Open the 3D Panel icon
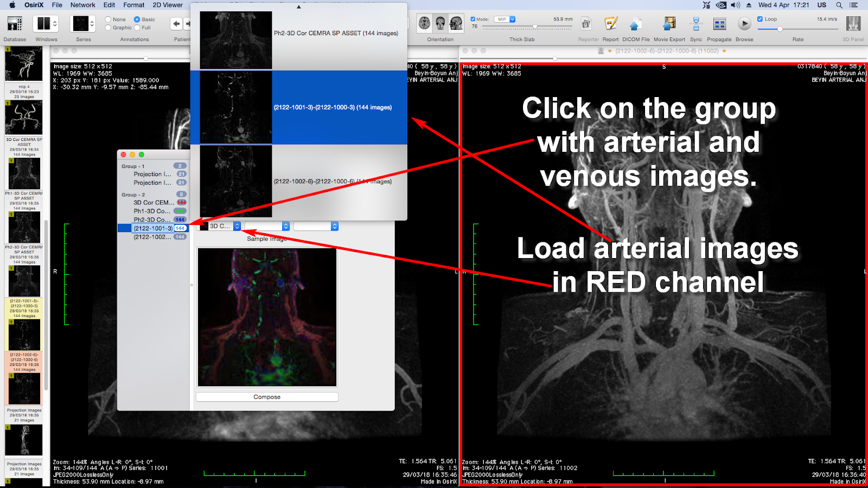Image resolution: width=868 pixels, height=488 pixels. click(853, 24)
